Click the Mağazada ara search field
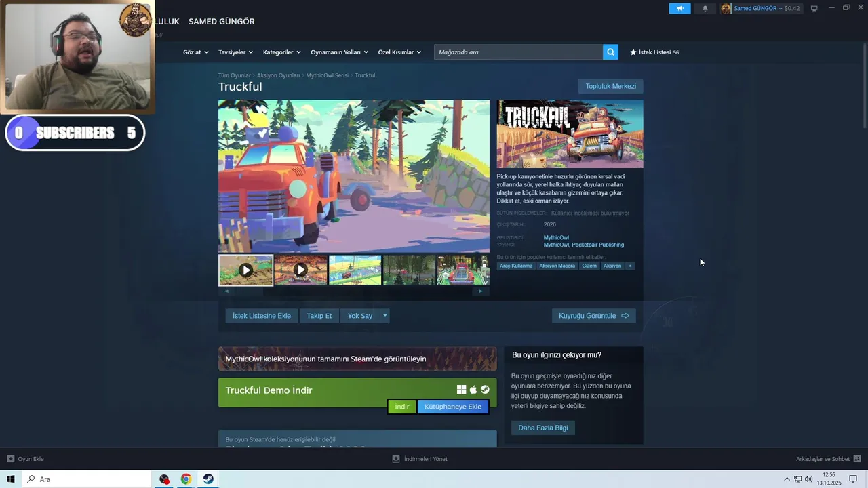The width and height of the screenshot is (868, 488). click(518, 52)
